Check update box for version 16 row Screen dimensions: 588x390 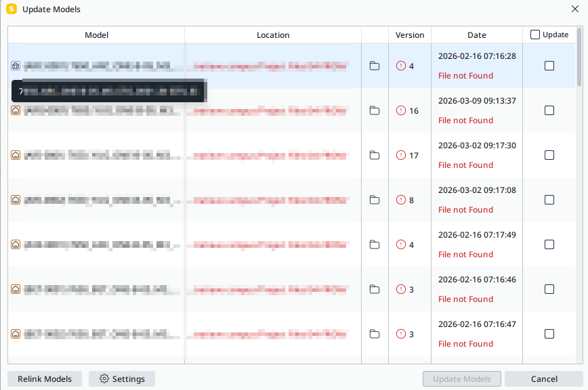(x=549, y=110)
